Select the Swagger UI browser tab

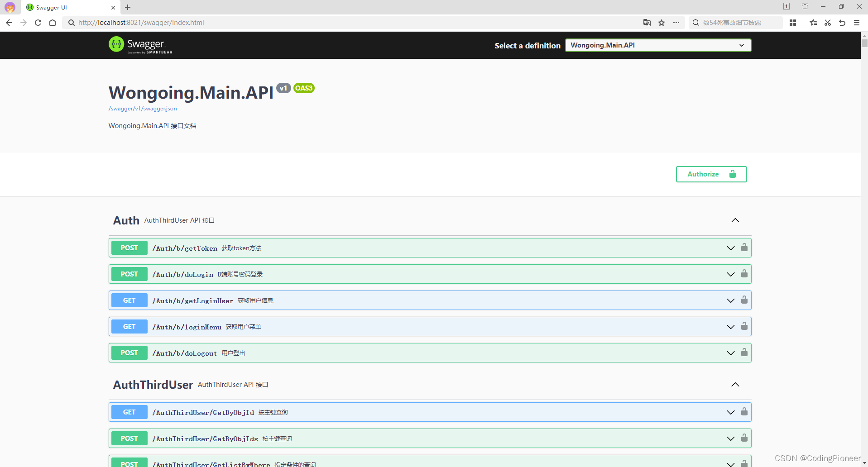point(70,8)
